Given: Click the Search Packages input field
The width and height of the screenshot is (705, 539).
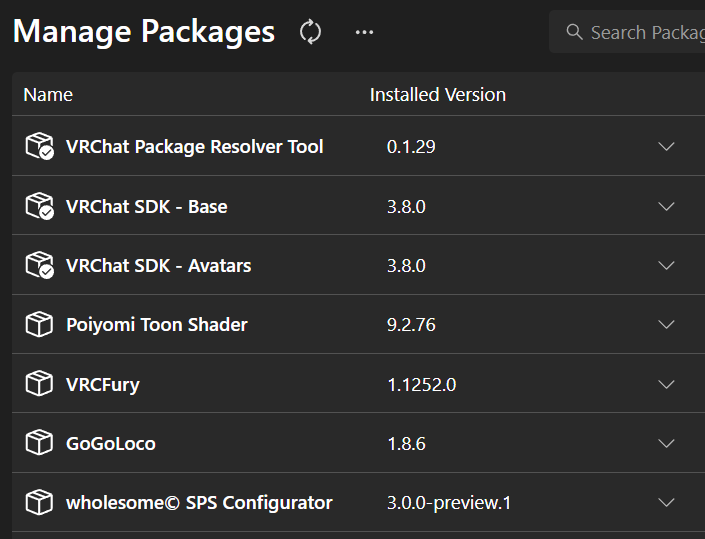Looking at the screenshot, I should click(640, 32).
